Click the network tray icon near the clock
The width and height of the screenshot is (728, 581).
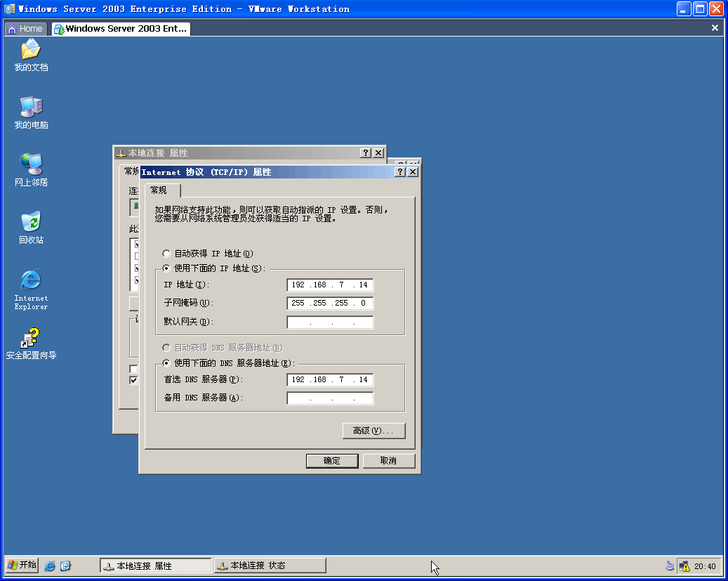[x=684, y=566]
